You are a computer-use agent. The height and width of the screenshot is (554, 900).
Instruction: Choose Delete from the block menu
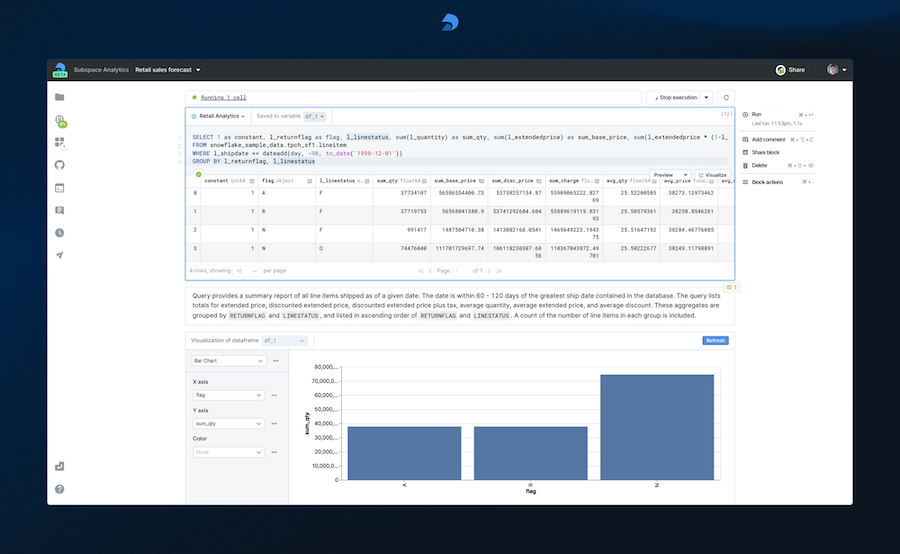coord(759,165)
